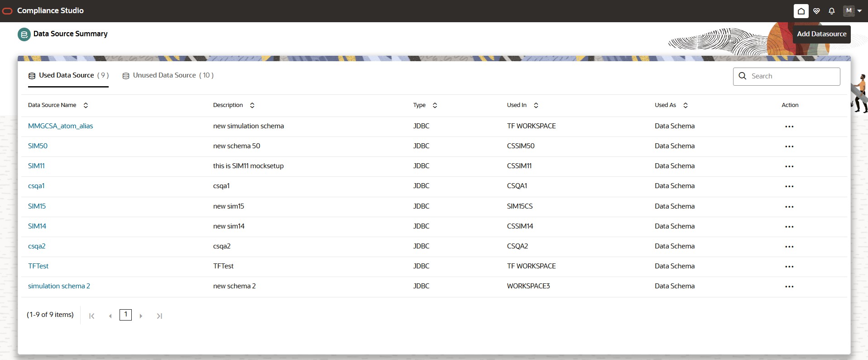Open action menu for simulation schema 2 row
The image size is (868, 360).
click(x=789, y=287)
